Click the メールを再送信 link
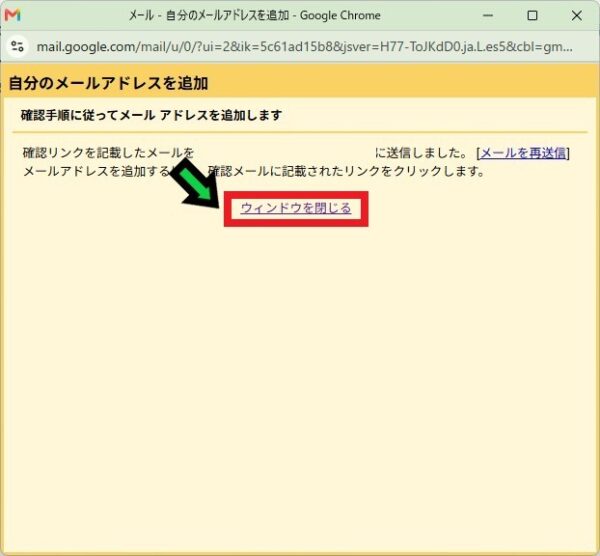Screen dimensions: 600x556 (523, 153)
